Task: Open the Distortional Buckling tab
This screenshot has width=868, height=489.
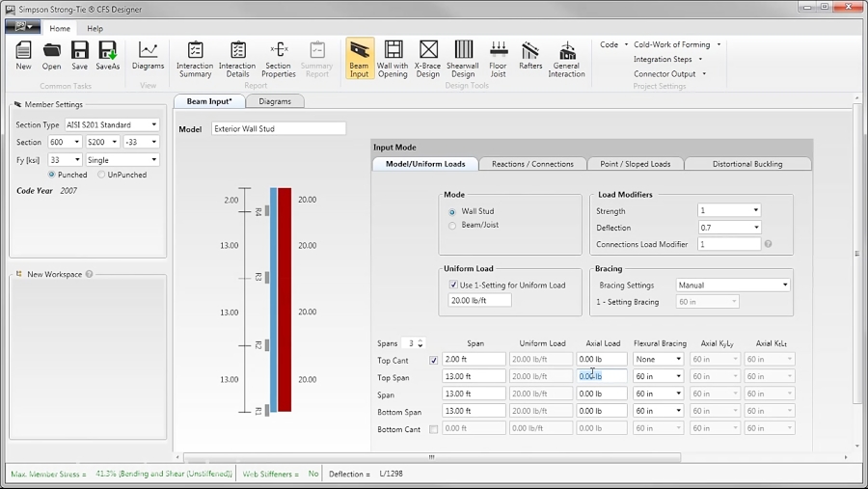Action: pos(747,164)
